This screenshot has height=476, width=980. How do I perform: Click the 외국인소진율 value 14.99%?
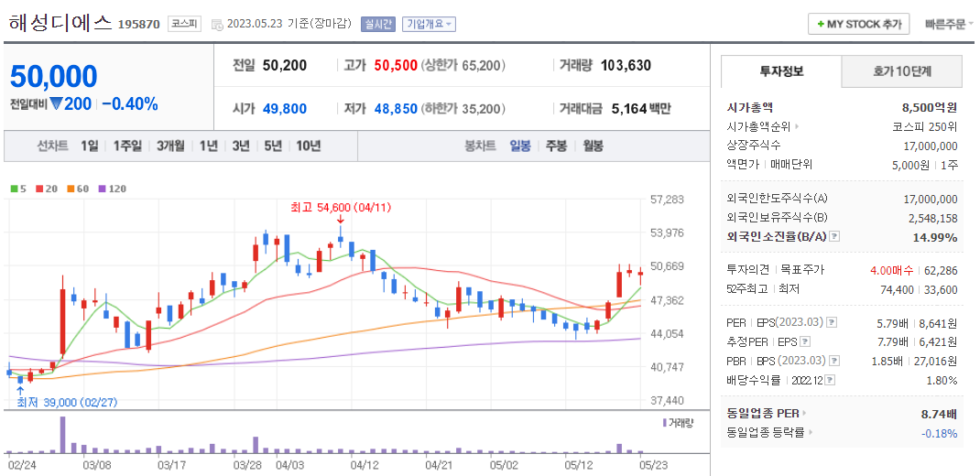coord(935,237)
